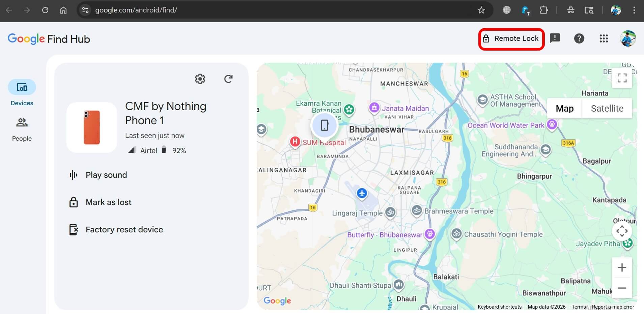Screen dimensions: 644x314
Task: Click the orange CMF phone thumbnail
Action: pos(92,127)
